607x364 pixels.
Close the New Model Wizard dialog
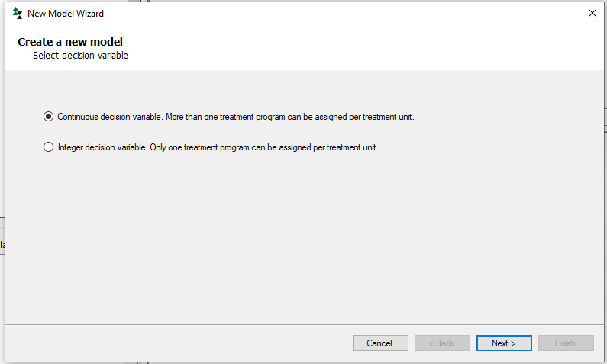[x=592, y=13]
